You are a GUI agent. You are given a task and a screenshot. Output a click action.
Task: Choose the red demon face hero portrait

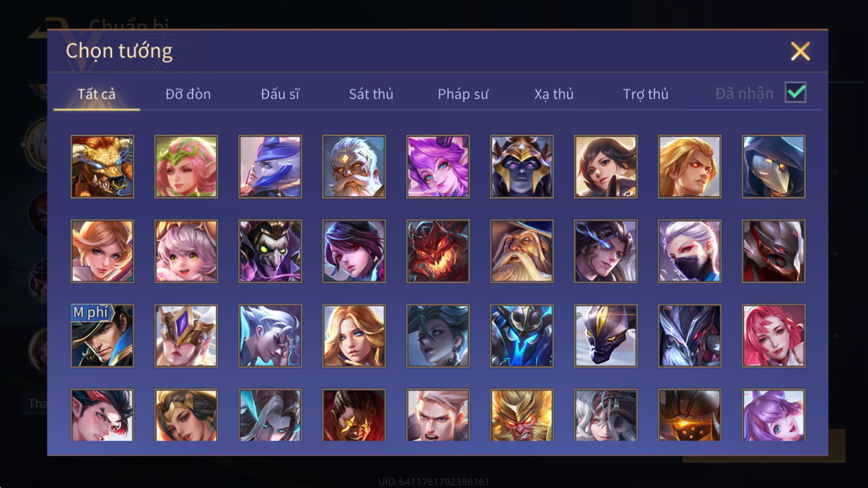tap(438, 251)
